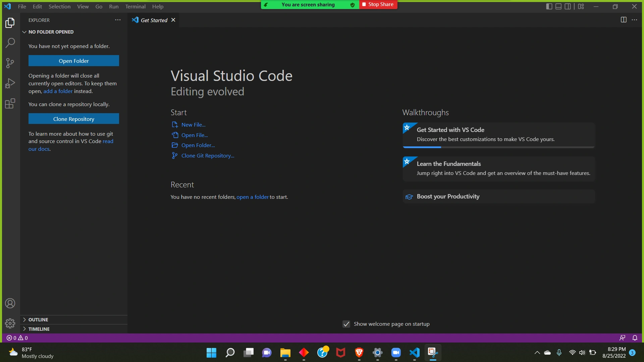Expand the Outline section

[38, 320]
